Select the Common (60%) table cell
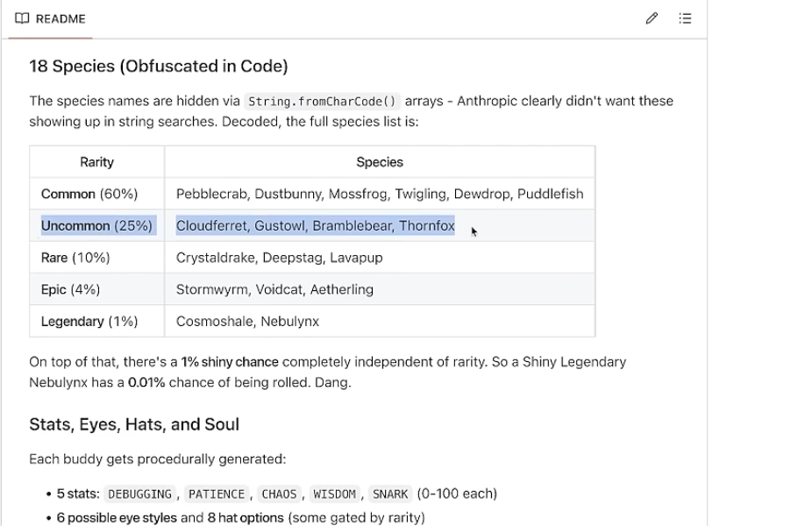The height and width of the screenshot is (526, 812). point(89,194)
